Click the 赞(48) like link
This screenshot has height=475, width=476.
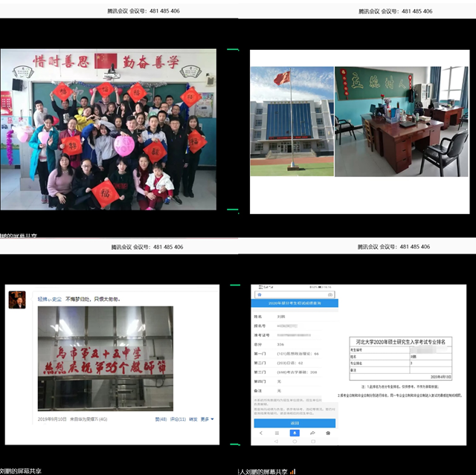[161, 419]
